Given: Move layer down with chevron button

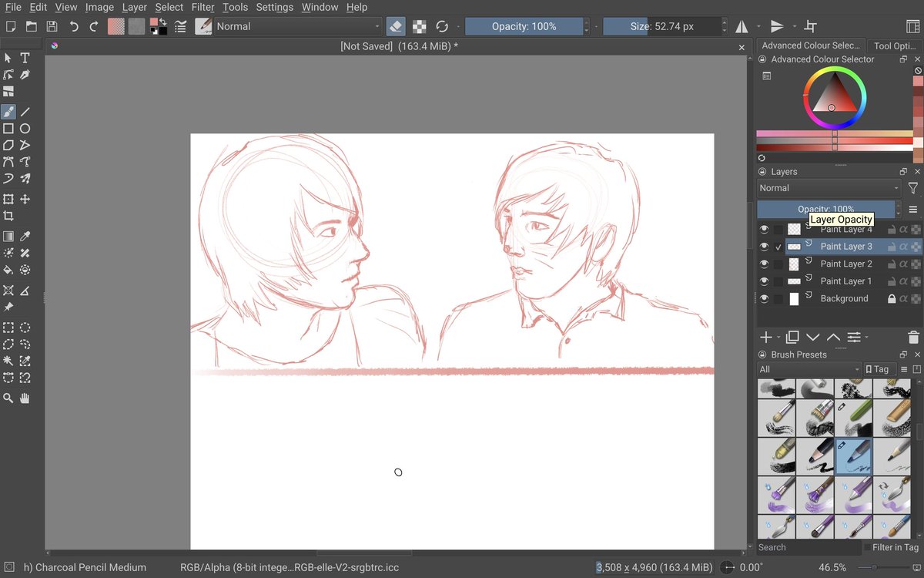Looking at the screenshot, I should (x=813, y=338).
